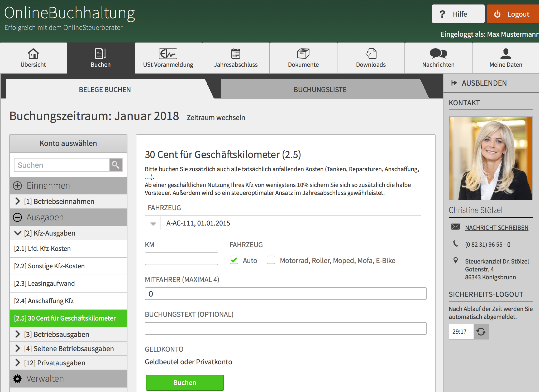
Task: Open the Meine Daten person icon
Action: (x=506, y=54)
